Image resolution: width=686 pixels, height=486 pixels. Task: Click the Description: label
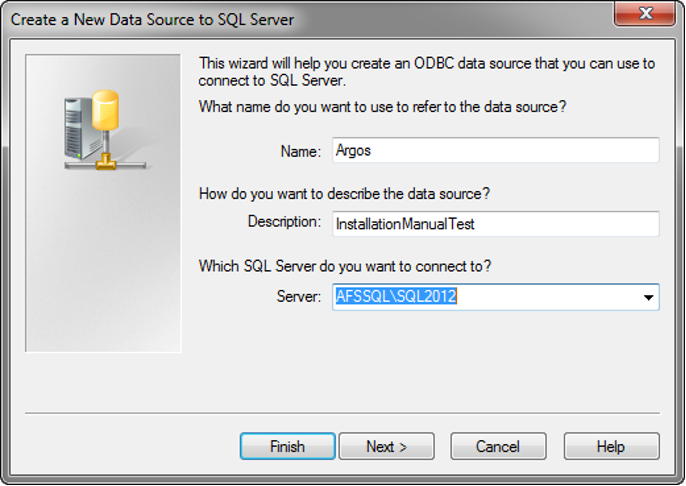click(284, 221)
